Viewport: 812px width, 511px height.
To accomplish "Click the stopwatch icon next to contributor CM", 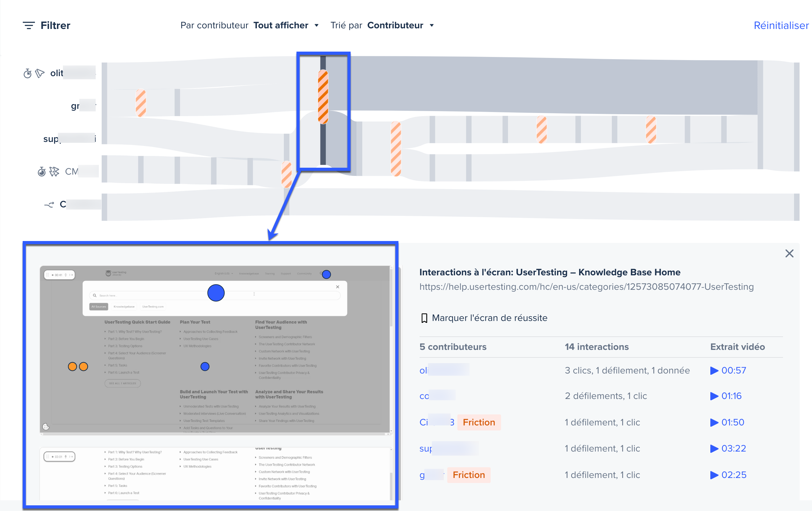I will [41, 171].
